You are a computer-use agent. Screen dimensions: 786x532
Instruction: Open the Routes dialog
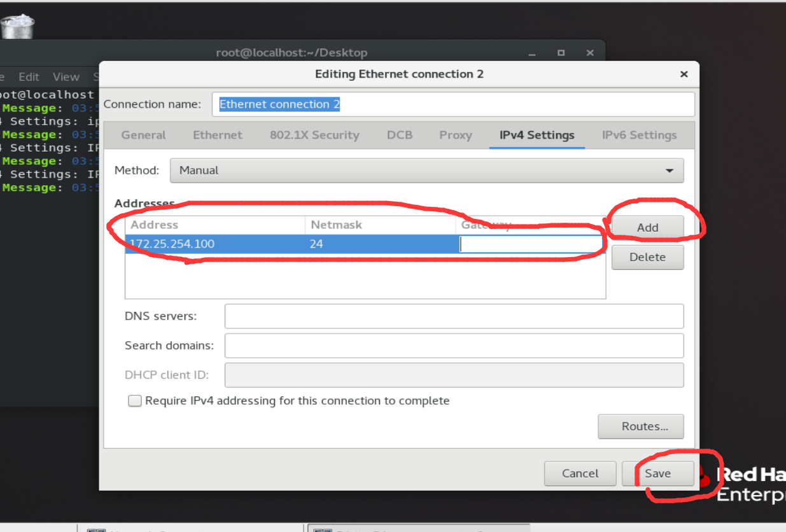tap(640, 426)
